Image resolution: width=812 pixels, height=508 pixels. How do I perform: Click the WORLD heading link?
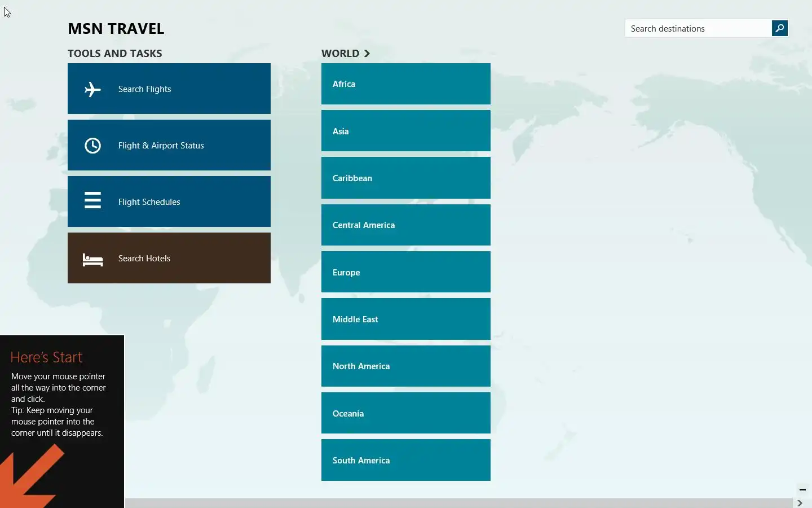(340, 53)
